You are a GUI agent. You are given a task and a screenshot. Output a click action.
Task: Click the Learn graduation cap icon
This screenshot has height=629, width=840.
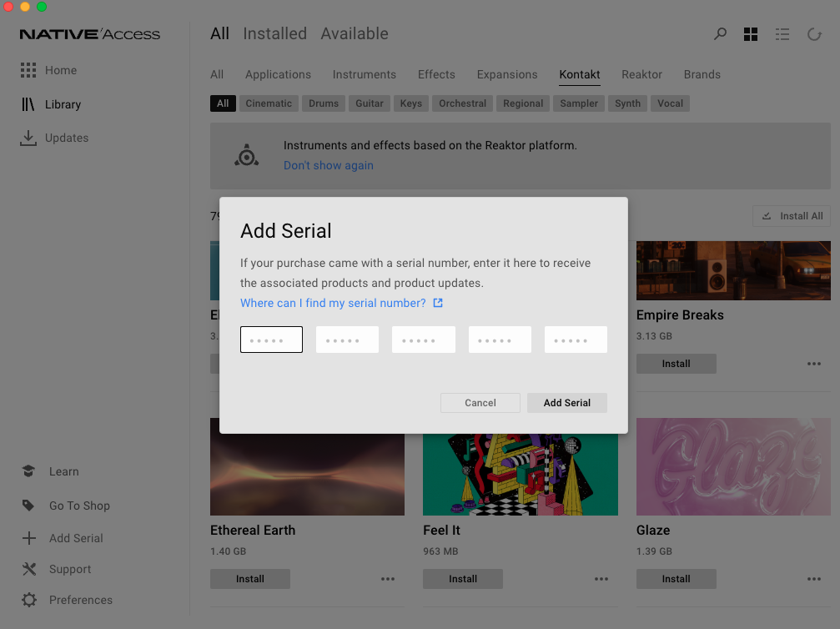(28, 471)
